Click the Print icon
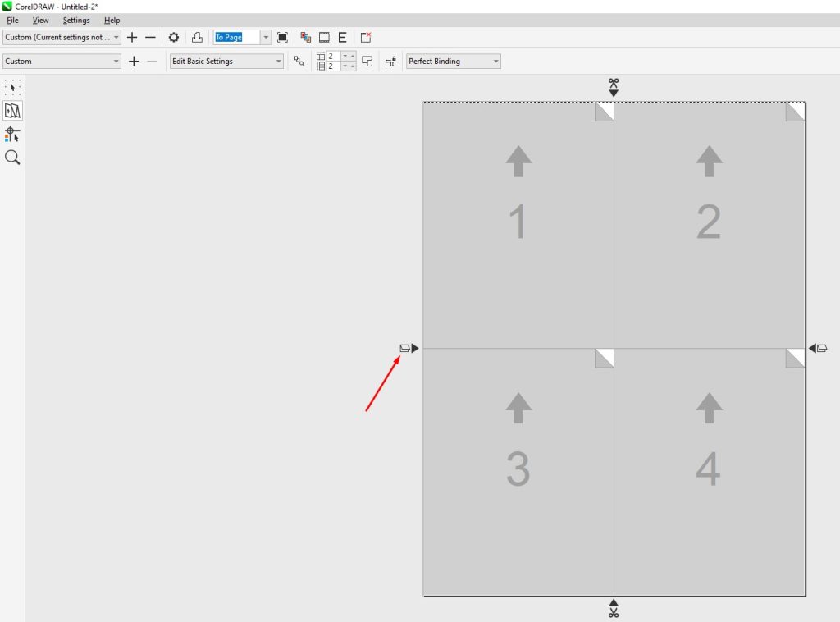The height and width of the screenshot is (622, 840). click(x=198, y=37)
